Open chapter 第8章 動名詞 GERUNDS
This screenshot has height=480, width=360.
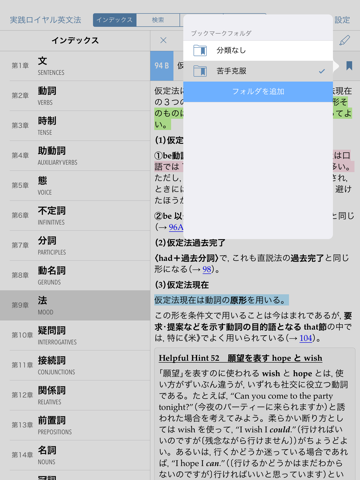pyautogui.click(x=75, y=275)
